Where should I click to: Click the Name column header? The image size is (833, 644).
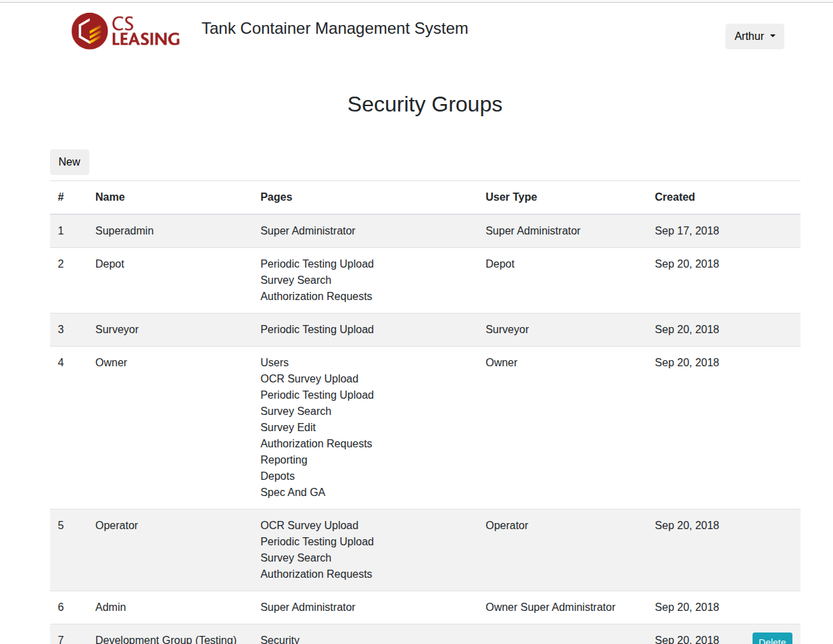pyautogui.click(x=110, y=197)
